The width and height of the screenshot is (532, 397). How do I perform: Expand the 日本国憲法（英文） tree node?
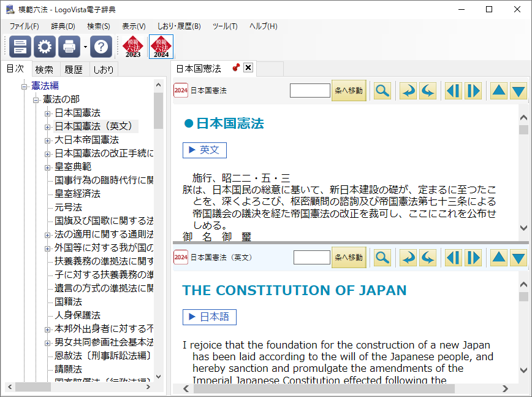tap(48, 128)
